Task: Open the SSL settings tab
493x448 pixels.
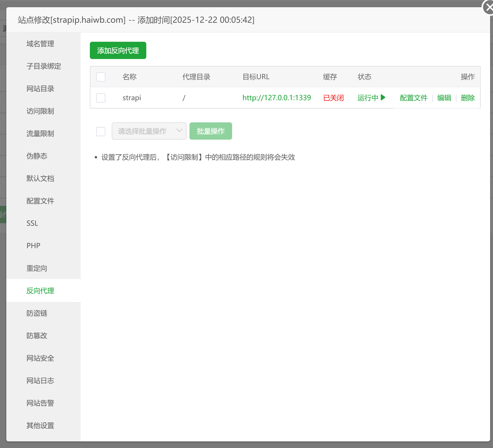Action: [32, 223]
